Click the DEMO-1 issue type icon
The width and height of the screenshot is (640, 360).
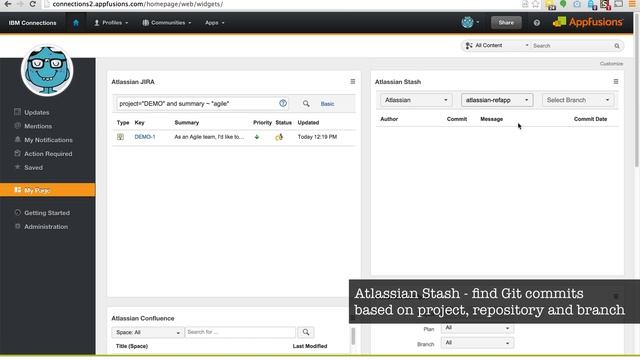click(x=120, y=137)
